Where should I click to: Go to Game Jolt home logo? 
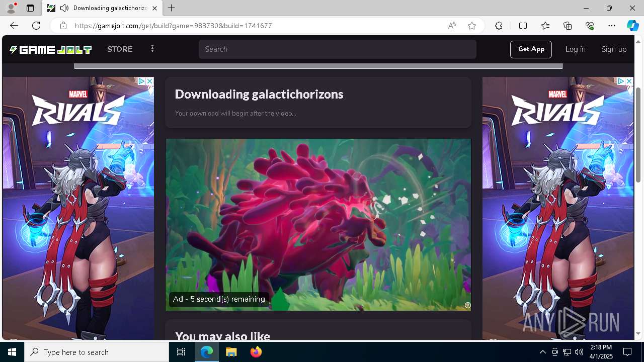tap(50, 49)
